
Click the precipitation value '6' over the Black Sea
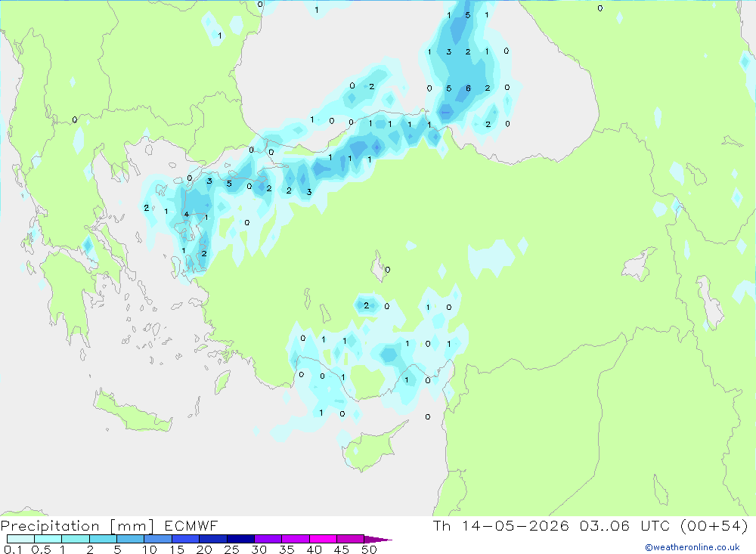(468, 88)
